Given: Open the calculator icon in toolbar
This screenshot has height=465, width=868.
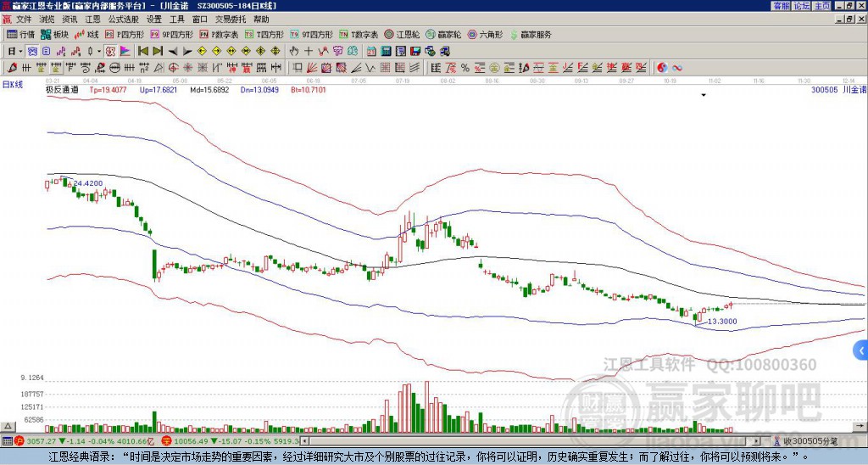Looking at the screenshot, I should pos(386,52).
